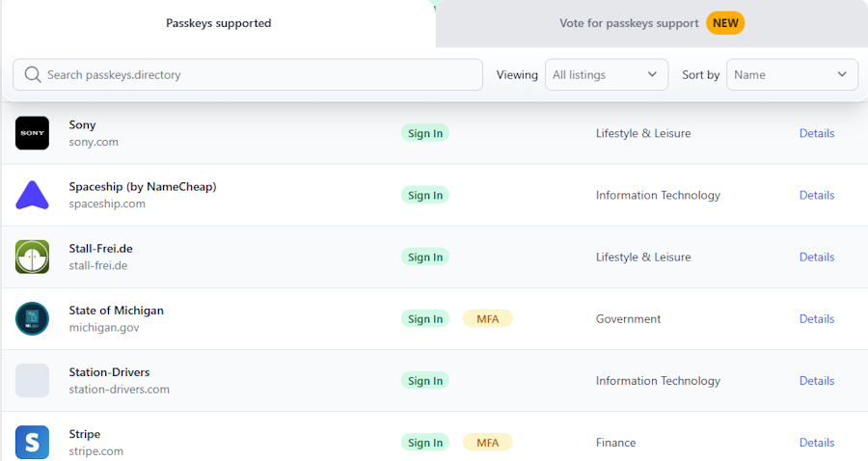Click Sign In badge for Spaceship
This screenshot has height=461, width=868.
pyautogui.click(x=424, y=195)
